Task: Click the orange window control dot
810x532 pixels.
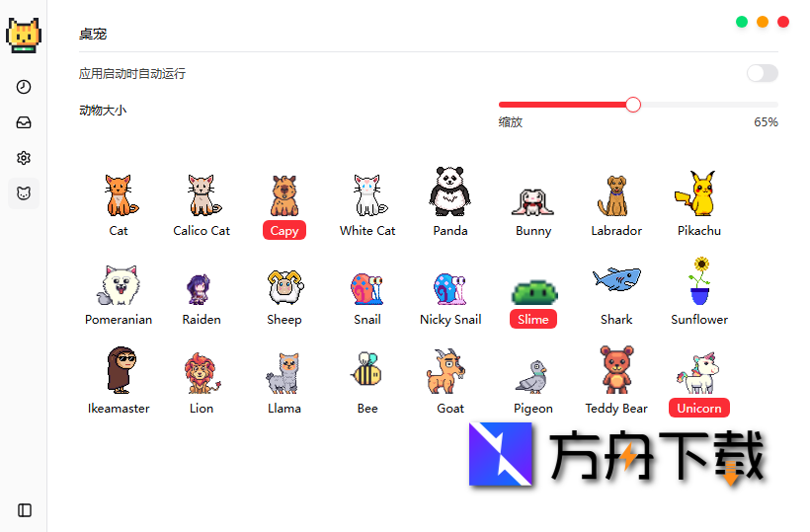Action: pyautogui.click(x=763, y=22)
